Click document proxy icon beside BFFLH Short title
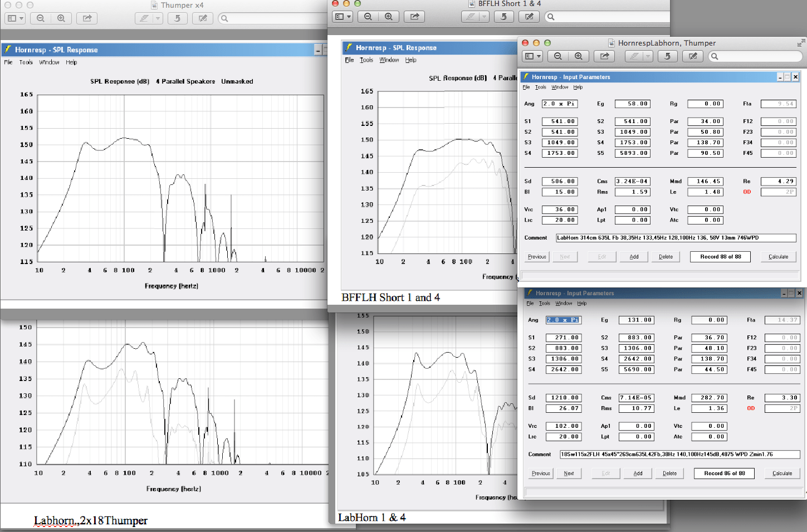The width and height of the screenshot is (807, 532). coord(472,3)
